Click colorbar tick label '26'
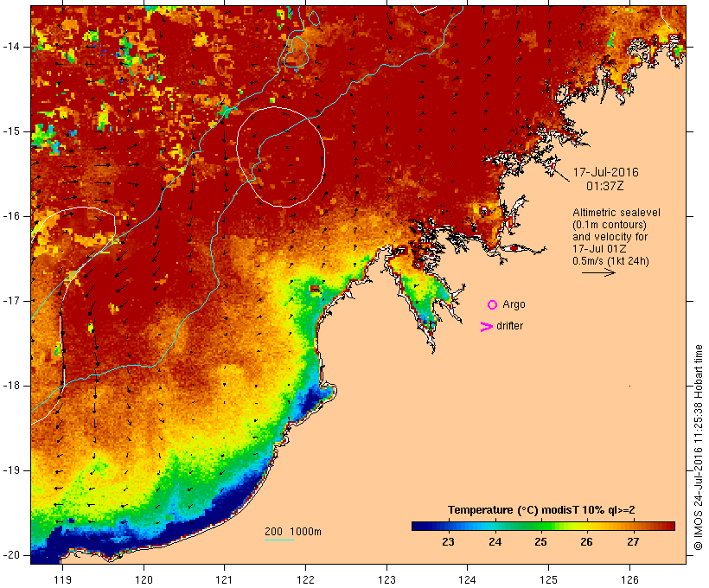Screen dimensions: 709x588 pos(586,542)
